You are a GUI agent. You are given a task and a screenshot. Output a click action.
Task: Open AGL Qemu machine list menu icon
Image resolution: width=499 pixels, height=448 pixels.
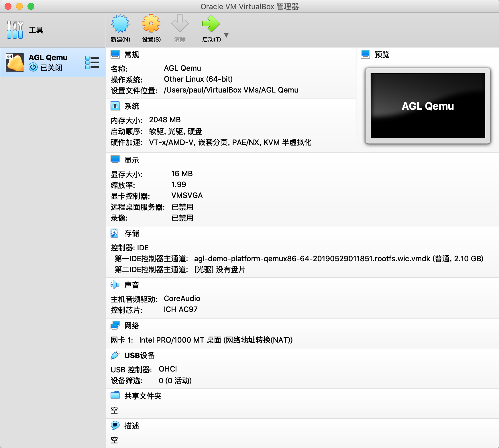coord(92,62)
